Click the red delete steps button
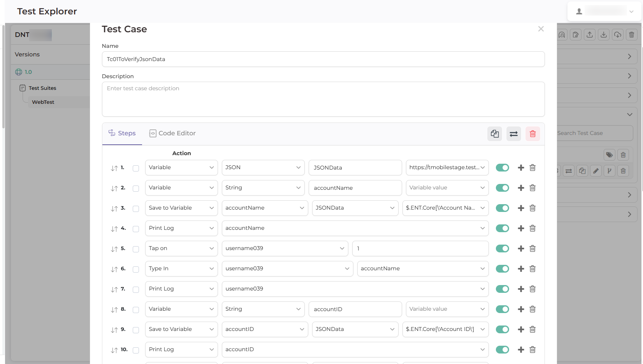643x364 pixels. [532, 134]
